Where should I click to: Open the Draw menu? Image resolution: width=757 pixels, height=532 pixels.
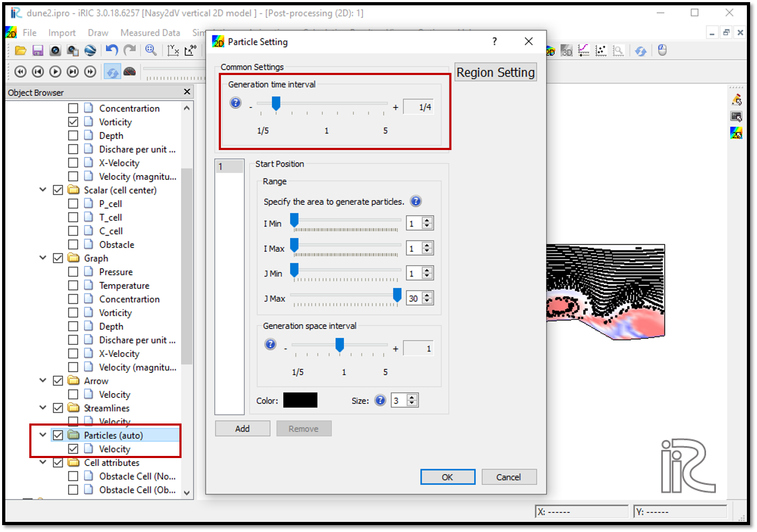pyautogui.click(x=98, y=33)
